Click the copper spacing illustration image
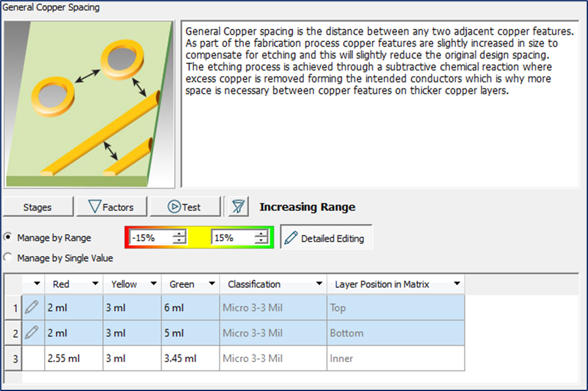Screen dimensions: 588x391 point(89,105)
